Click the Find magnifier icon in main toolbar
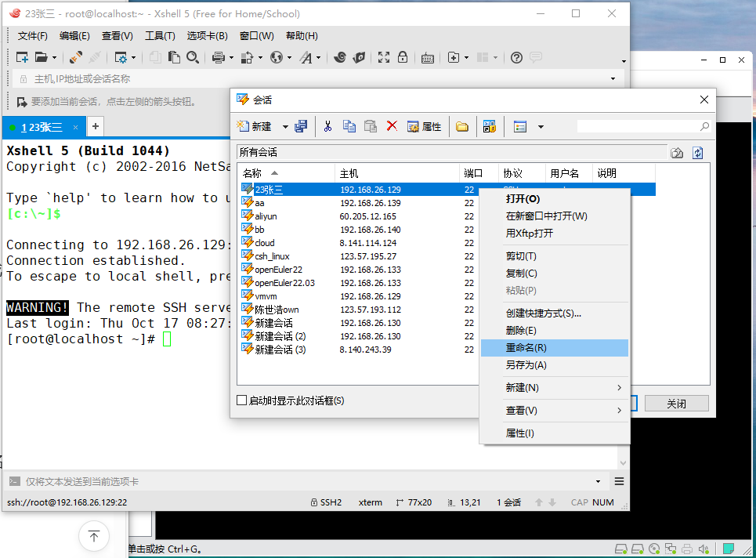Screen dimensions: 756x558 coord(193,57)
